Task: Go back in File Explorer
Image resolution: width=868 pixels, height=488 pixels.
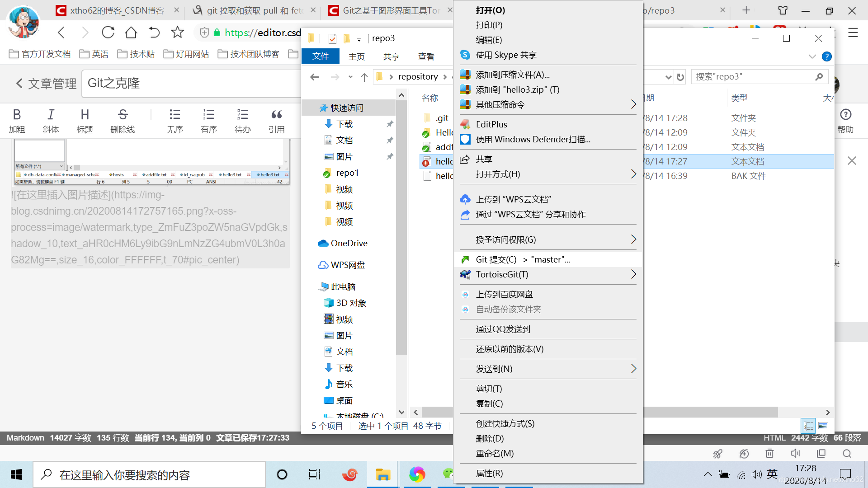Action: (315, 77)
